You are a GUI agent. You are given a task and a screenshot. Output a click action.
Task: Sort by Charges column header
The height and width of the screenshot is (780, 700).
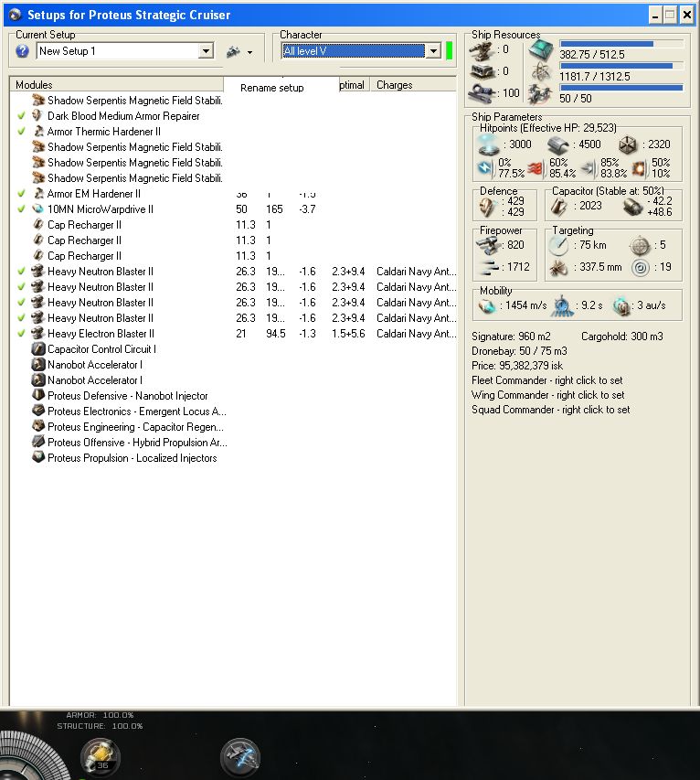tap(413, 84)
